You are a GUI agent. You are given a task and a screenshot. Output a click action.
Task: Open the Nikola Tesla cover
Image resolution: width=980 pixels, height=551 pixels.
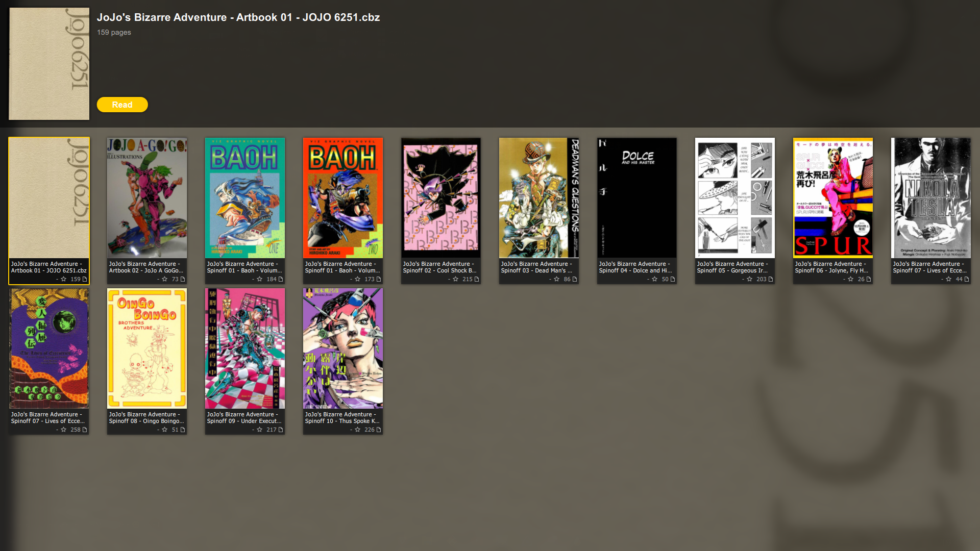click(x=931, y=198)
